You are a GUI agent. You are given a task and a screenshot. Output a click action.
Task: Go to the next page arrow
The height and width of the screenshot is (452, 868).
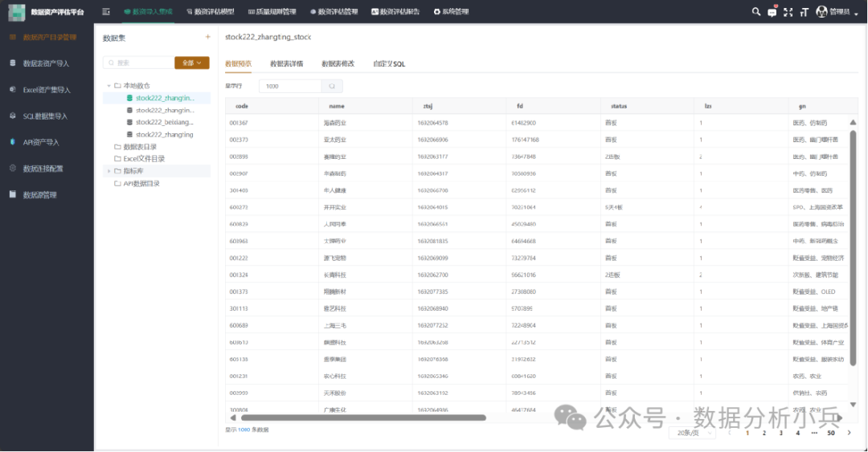point(849,433)
